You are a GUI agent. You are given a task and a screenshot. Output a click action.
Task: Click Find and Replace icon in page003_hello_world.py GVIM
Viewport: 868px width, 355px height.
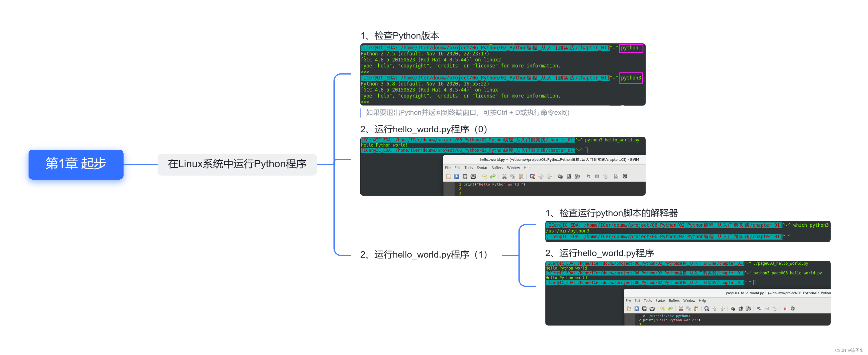pyautogui.click(x=707, y=308)
